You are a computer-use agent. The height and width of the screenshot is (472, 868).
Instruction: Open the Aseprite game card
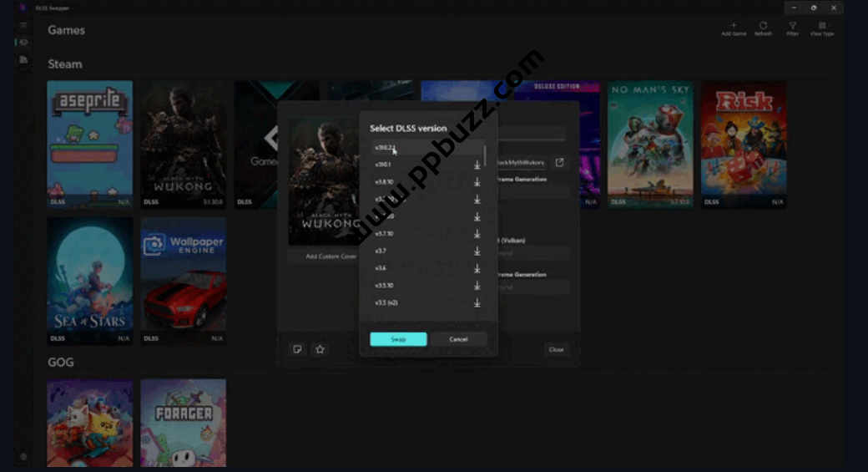[89, 144]
